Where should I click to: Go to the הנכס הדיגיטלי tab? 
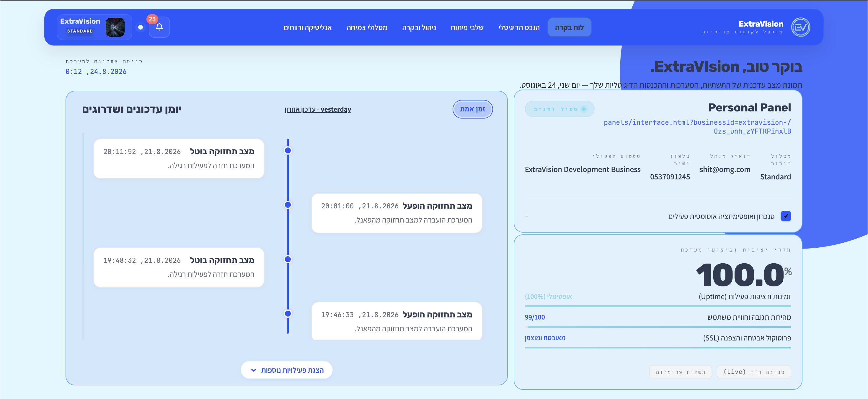click(519, 27)
